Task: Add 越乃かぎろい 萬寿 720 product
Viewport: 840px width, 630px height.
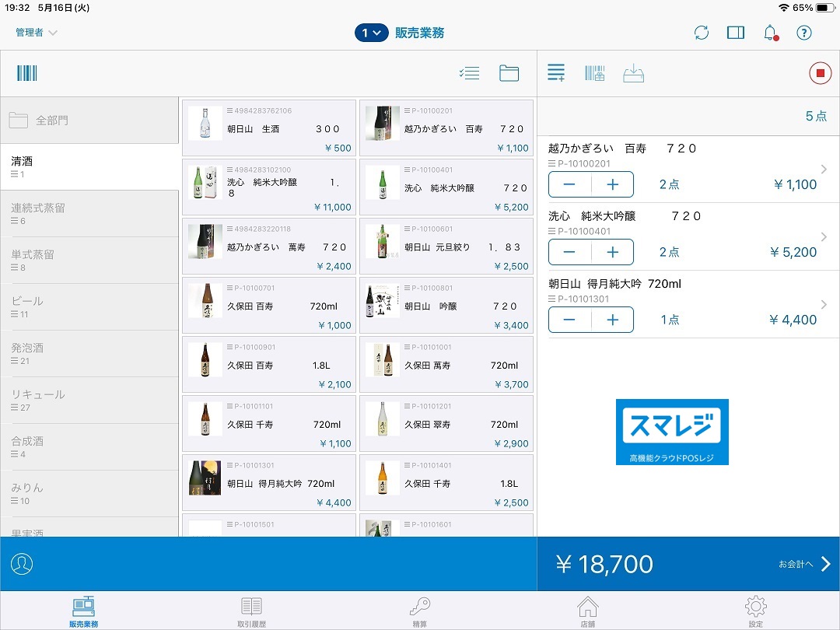Action: coord(269,246)
